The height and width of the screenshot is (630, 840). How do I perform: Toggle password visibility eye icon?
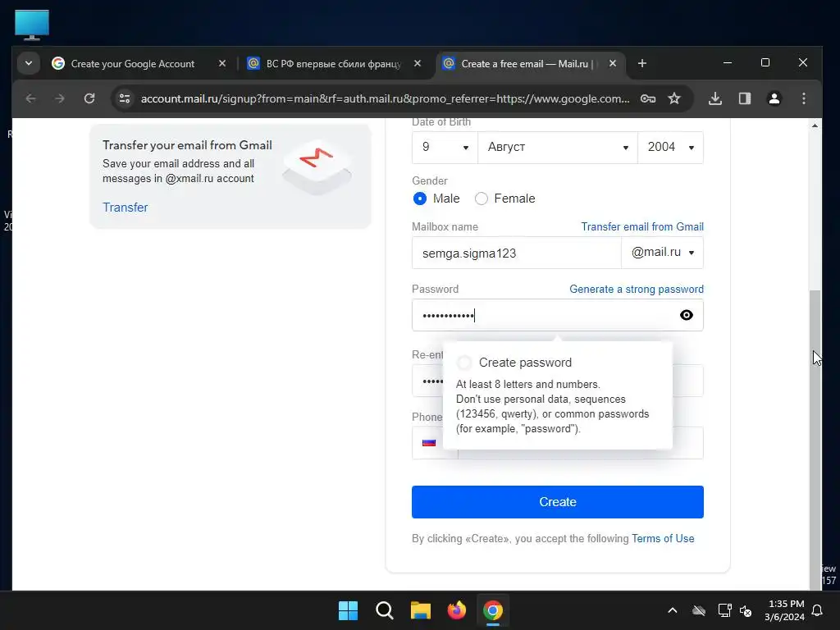(x=687, y=315)
